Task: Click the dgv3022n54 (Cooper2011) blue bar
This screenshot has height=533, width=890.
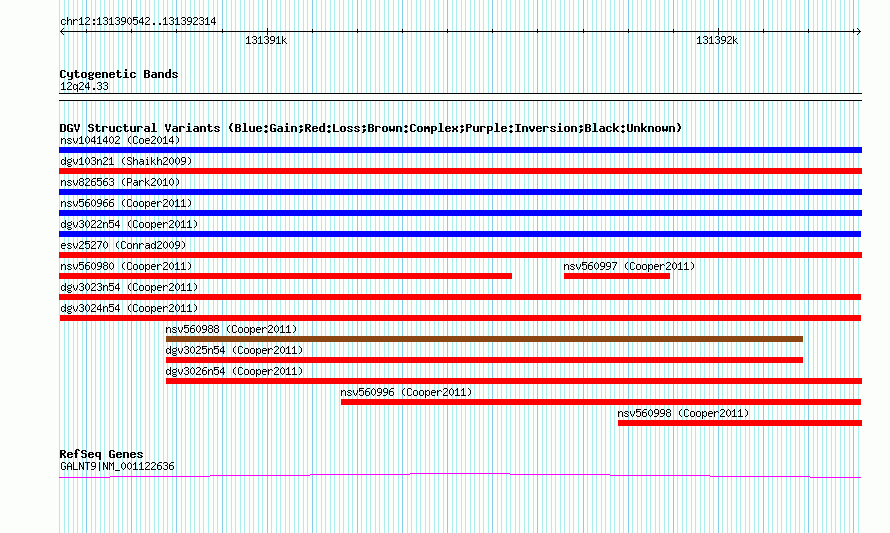Action: [460, 234]
